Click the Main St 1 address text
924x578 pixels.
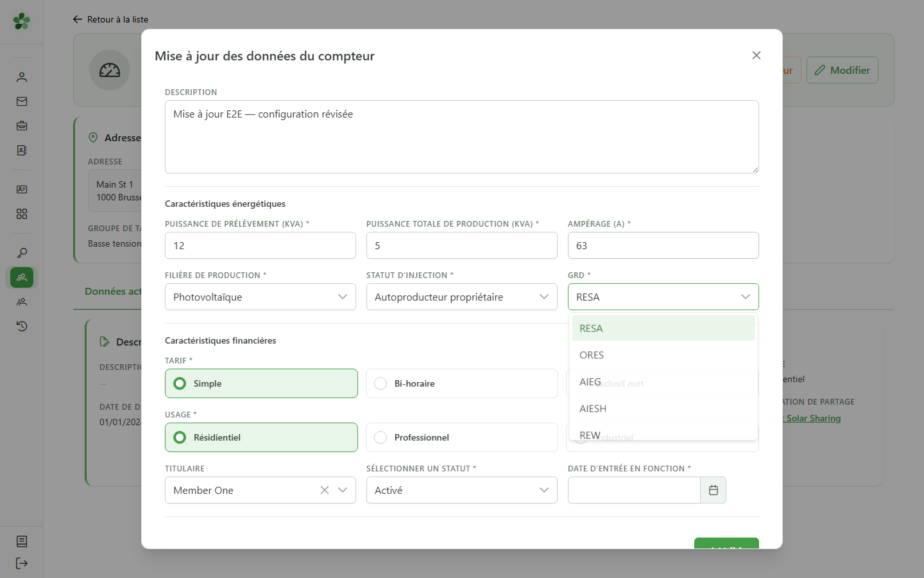[x=115, y=184]
